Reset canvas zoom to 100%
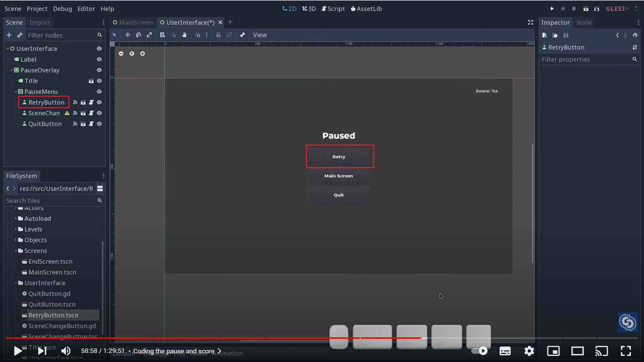 click(132, 53)
